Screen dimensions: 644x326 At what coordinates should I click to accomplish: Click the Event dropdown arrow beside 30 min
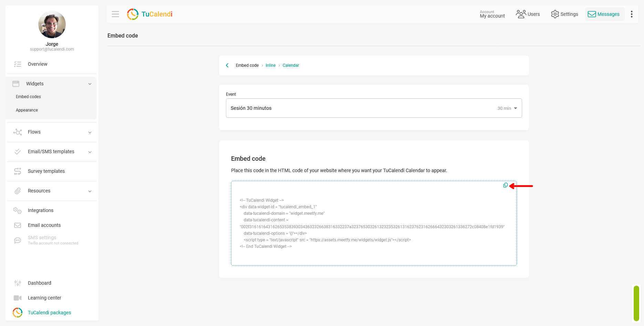pos(516,108)
